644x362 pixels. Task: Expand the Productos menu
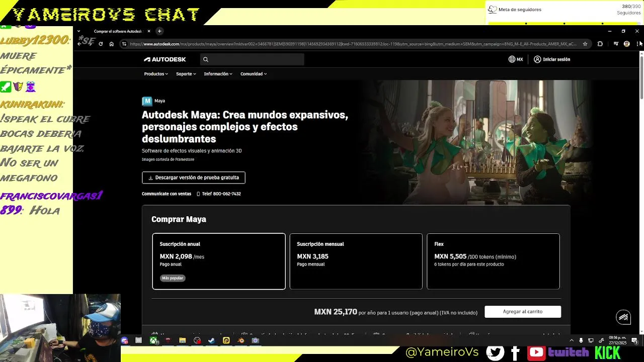(x=156, y=74)
